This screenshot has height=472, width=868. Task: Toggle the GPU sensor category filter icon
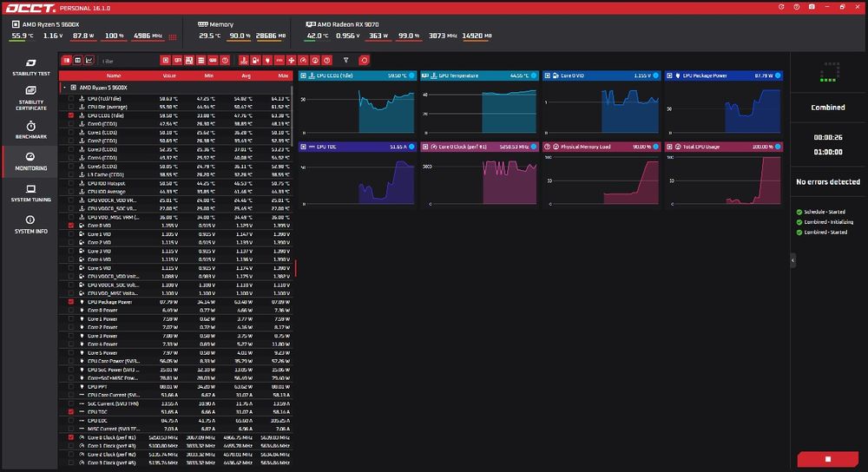[177, 61]
